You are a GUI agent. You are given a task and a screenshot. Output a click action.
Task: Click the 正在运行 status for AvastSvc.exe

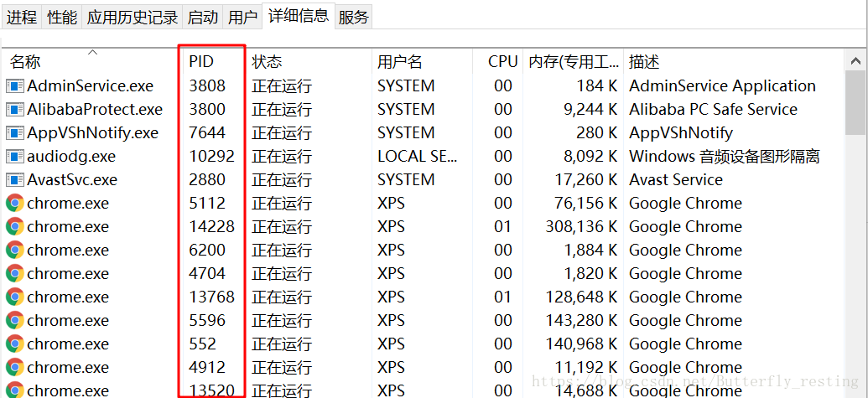[282, 180]
